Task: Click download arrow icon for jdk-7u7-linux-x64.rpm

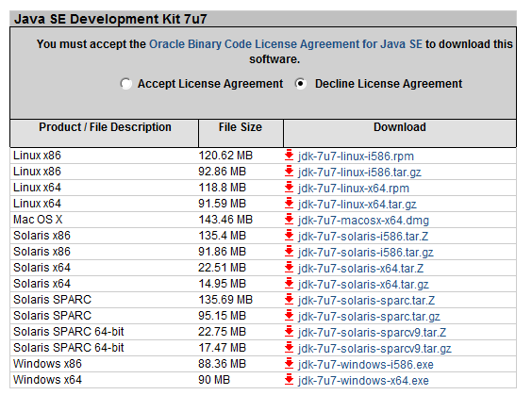Action: coord(289,188)
